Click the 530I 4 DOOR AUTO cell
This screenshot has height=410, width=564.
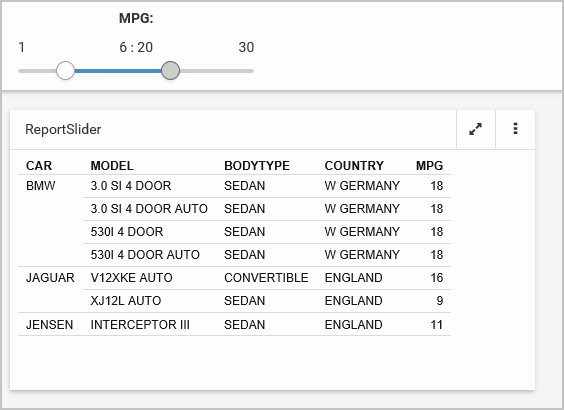tap(145, 255)
